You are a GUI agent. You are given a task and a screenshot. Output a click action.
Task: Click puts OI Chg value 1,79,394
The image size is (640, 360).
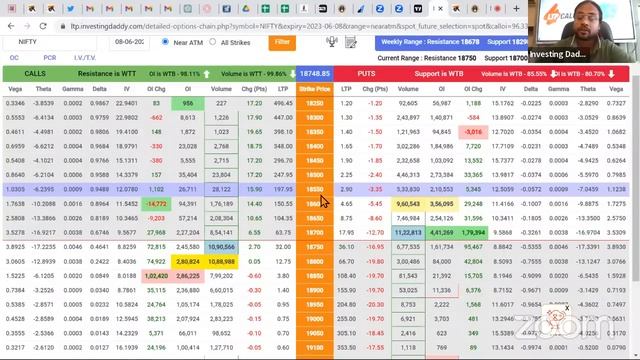point(473,232)
